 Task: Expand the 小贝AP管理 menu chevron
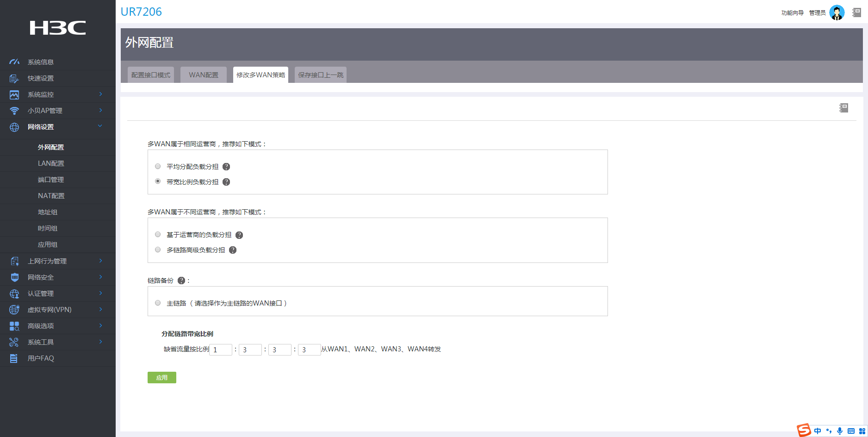100,110
